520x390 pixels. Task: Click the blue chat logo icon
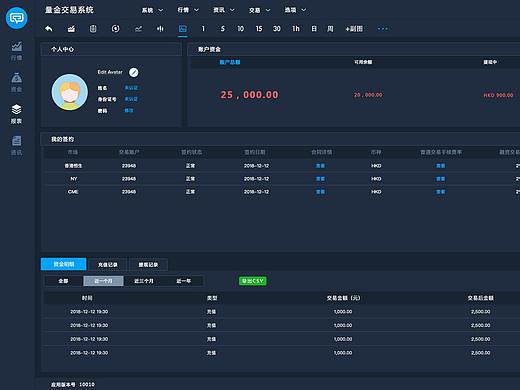(x=16, y=18)
